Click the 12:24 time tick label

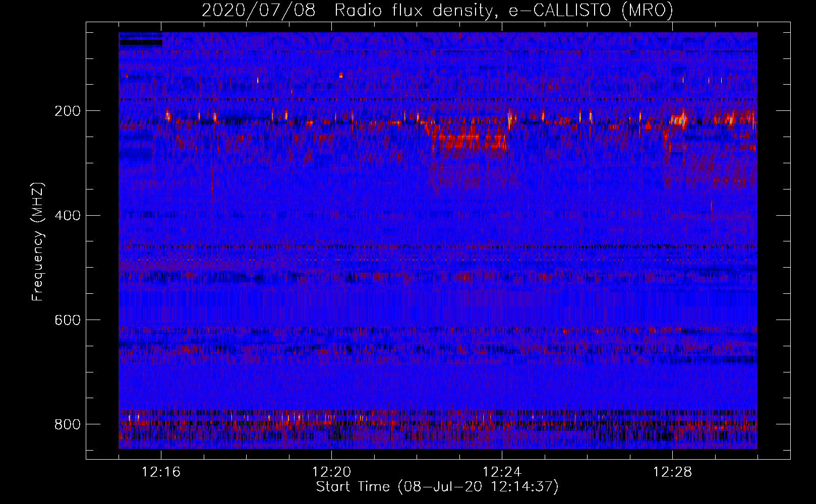(x=502, y=472)
